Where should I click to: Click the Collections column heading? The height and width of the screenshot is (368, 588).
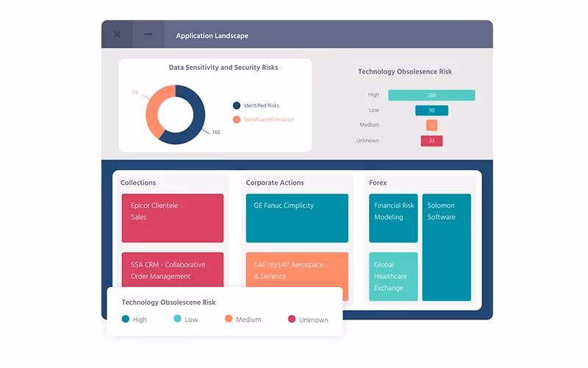pyautogui.click(x=138, y=183)
